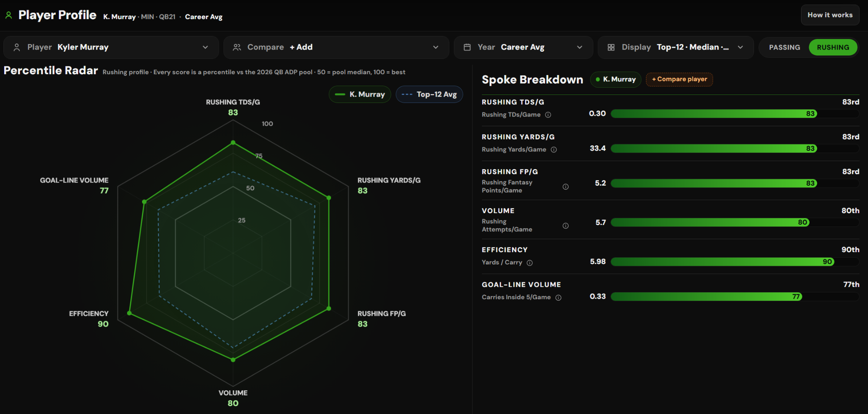868x414 pixels.
Task: Expand Display Top-12 Median dropdown
Action: click(x=676, y=47)
